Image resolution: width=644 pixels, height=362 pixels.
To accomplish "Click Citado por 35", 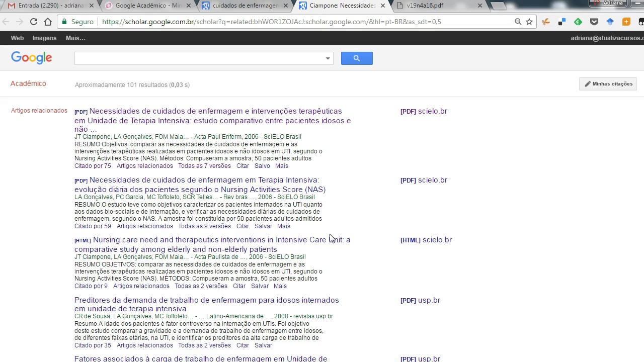I will coord(93,345).
